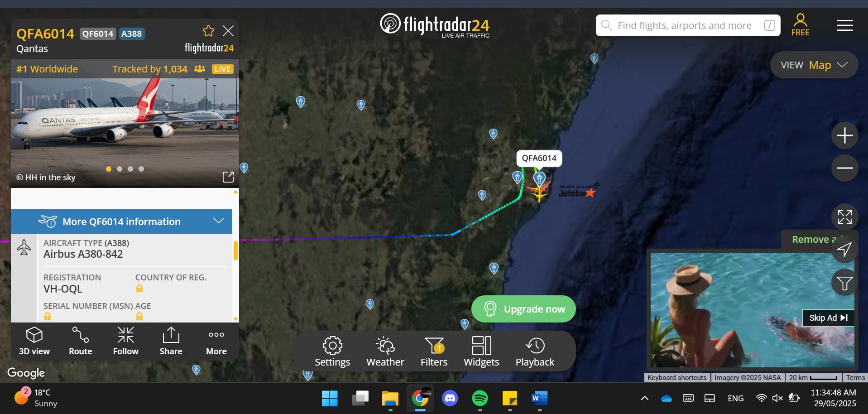Open More options in flight panel
Image resolution: width=868 pixels, height=414 pixels.
(x=216, y=341)
